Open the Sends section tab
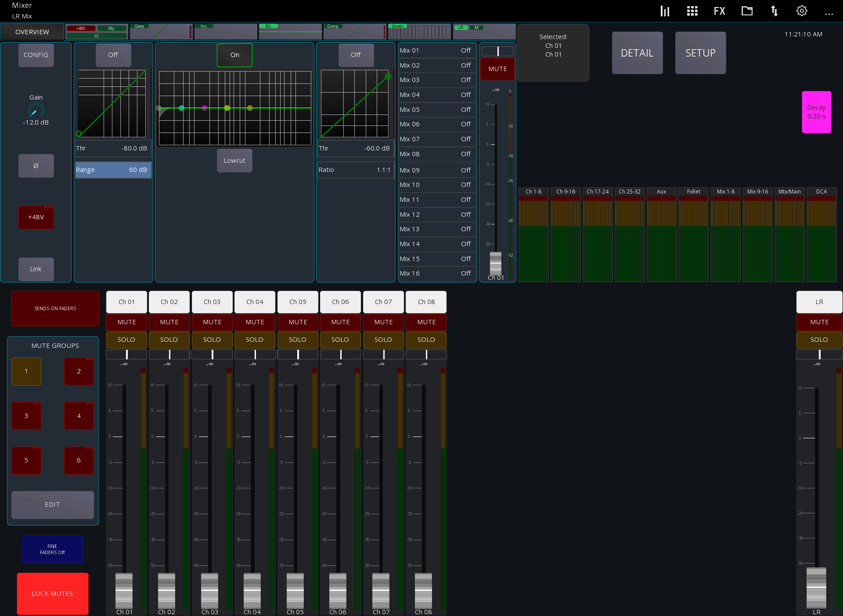Viewport: 843px width, 616px height. (419, 32)
